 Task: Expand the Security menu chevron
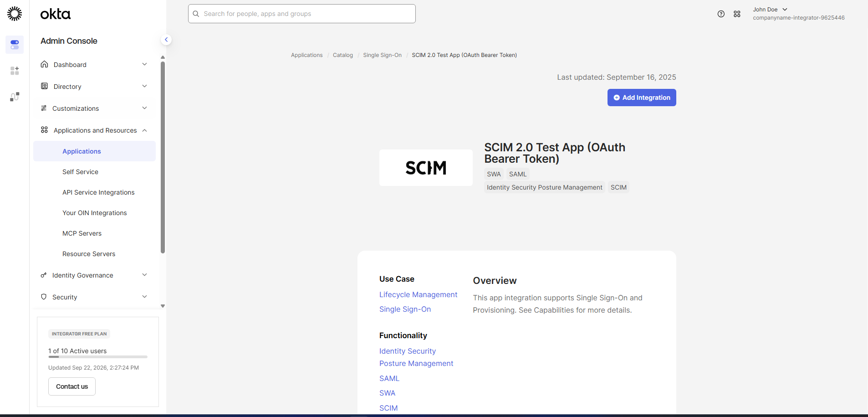(x=144, y=297)
